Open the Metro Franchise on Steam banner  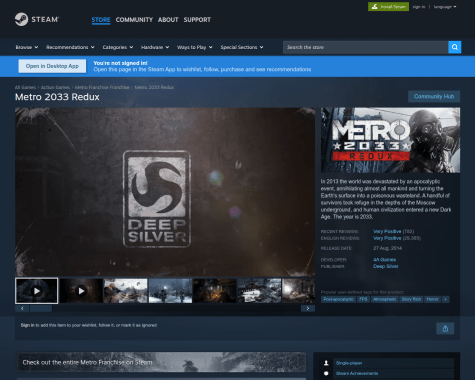coord(161,362)
